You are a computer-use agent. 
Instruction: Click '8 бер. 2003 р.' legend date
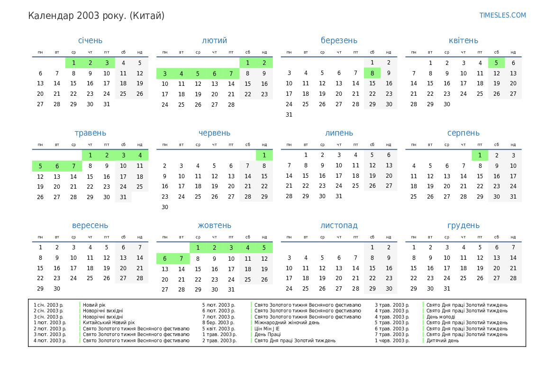click(218, 323)
